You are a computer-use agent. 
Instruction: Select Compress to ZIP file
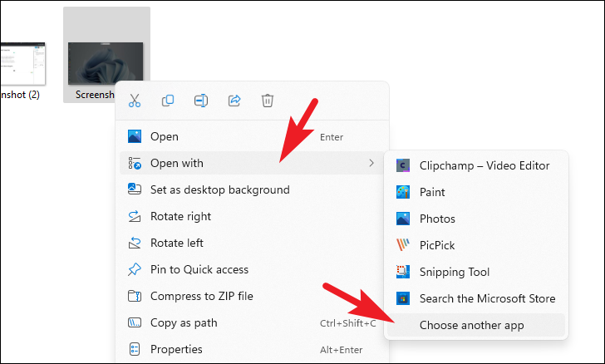click(252, 296)
